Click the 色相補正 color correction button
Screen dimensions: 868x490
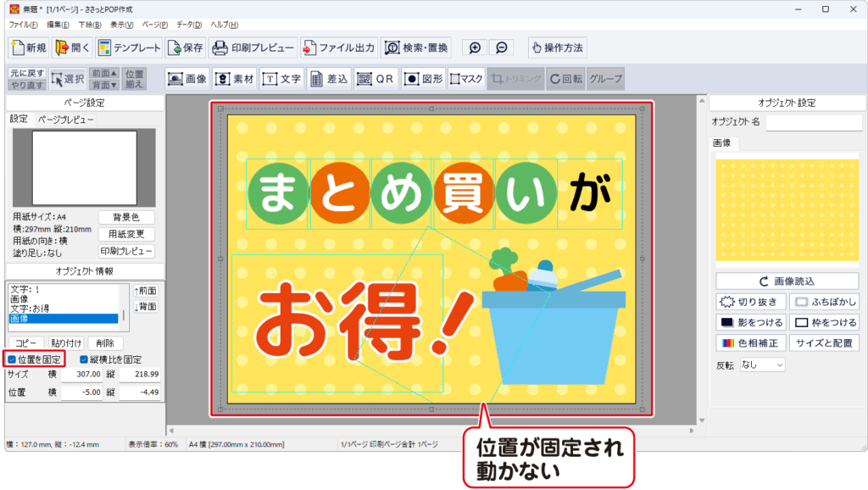(x=750, y=342)
